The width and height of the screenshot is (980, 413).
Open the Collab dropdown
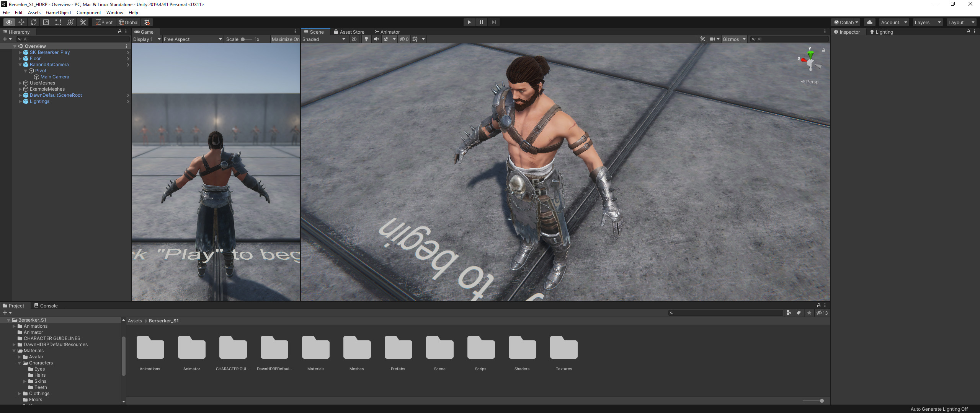coord(846,22)
